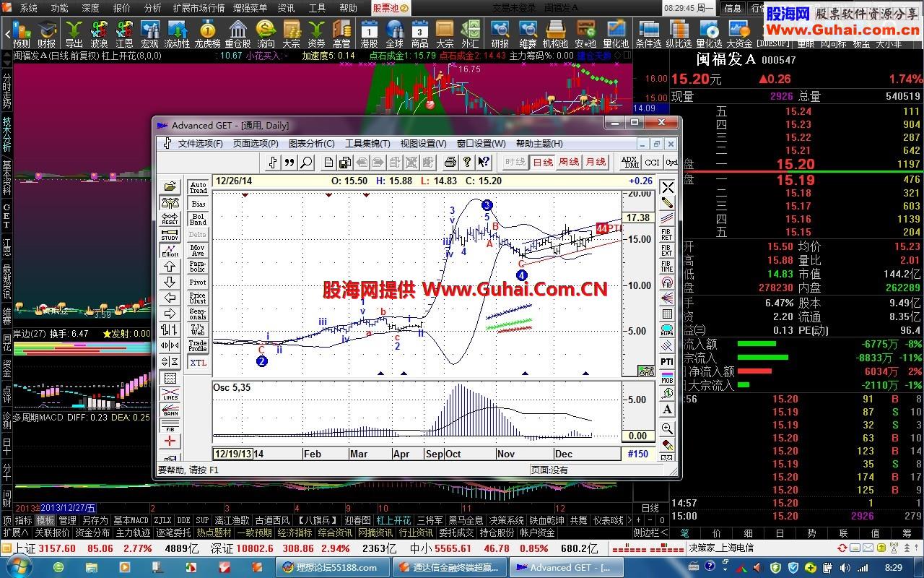Click 资金分布 in bottom bar
The image size is (924, 578).
[x=92, y=532]
